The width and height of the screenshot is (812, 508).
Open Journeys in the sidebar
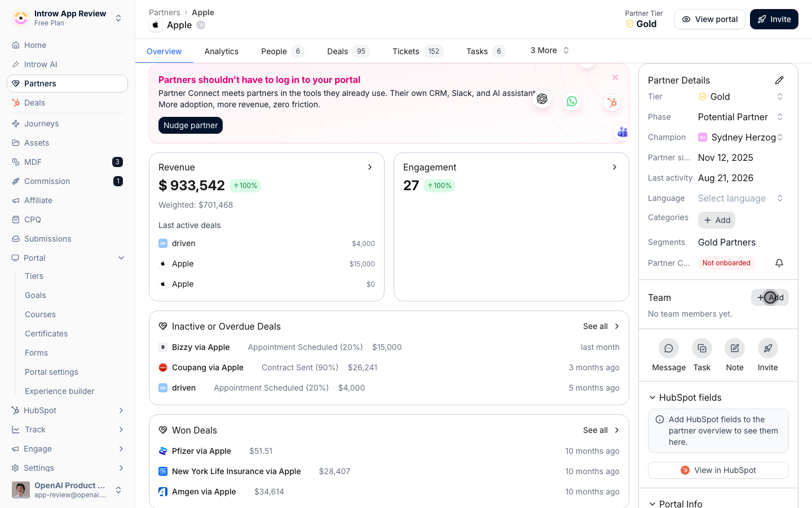coord(67,124)
